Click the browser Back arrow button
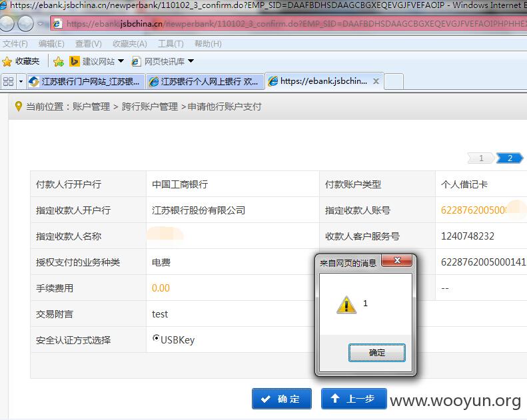Viewport: 527px width, 420px height. pyautogui.click(x=6, y=23)
